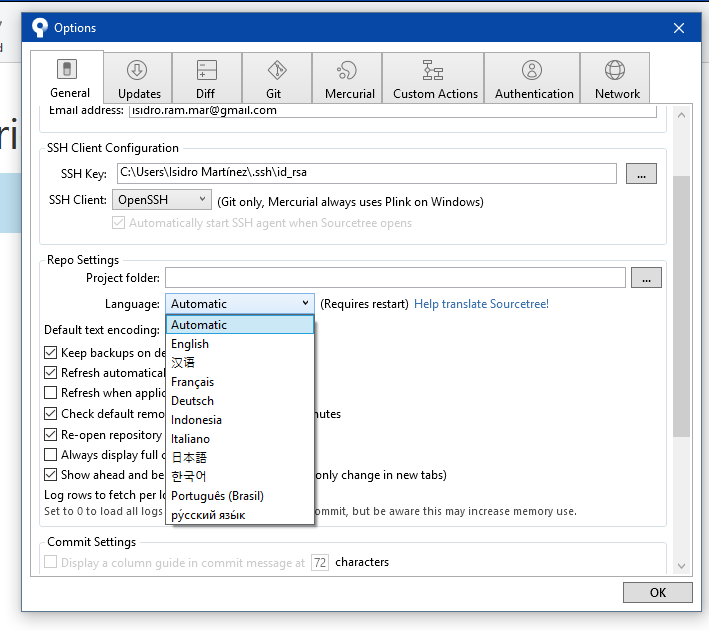Screen dimensions: 709x631
Task: Toggle column guide in commit message checkbox
Action: pos(51,562)
